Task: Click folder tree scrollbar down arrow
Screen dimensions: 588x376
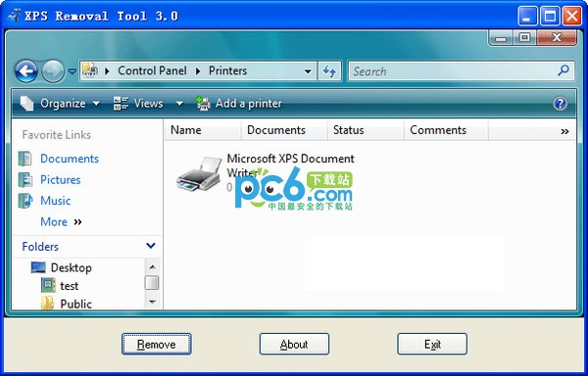Action: click(152, 302)
